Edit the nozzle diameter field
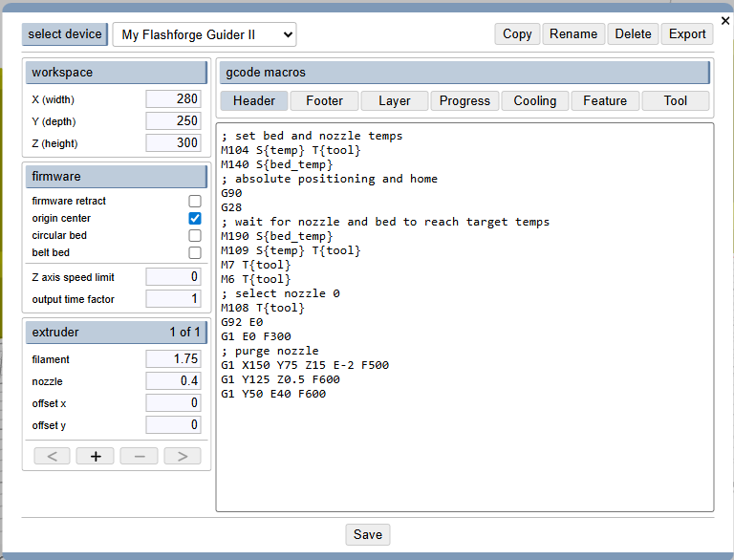This screenshot has height=560, width=734. (x=173, y=381)
